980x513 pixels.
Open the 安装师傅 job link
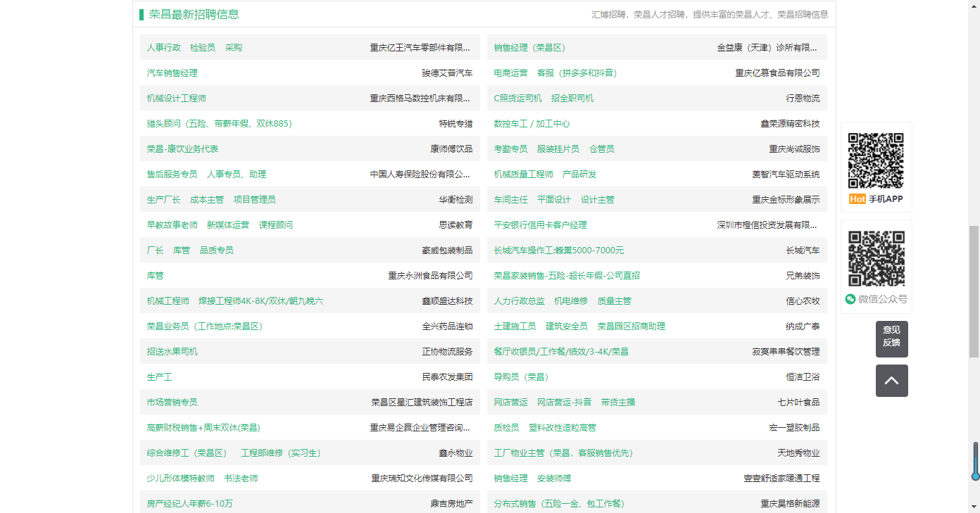click(554, 479)
